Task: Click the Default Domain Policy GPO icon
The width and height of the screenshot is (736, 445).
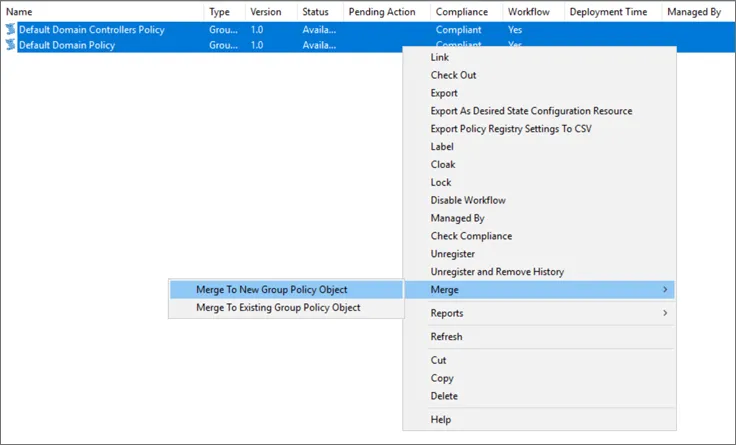Action: 10,45
